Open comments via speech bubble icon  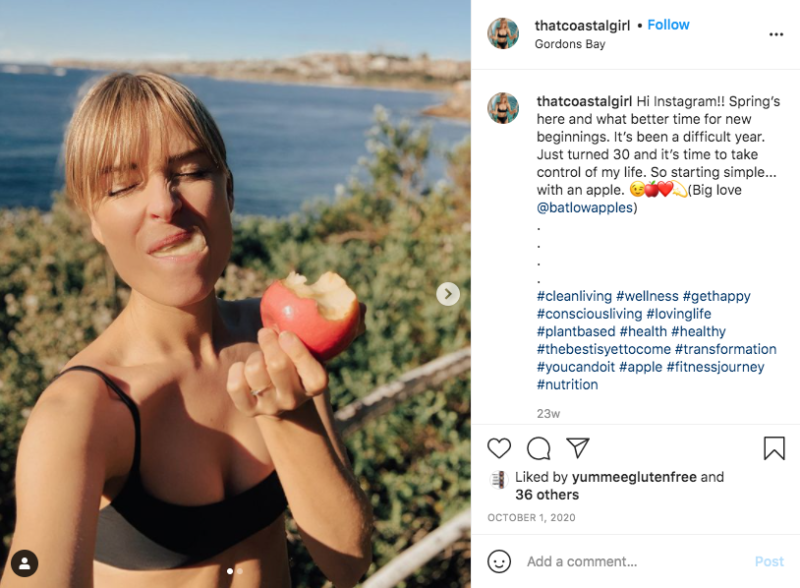(x=538, y=448)
